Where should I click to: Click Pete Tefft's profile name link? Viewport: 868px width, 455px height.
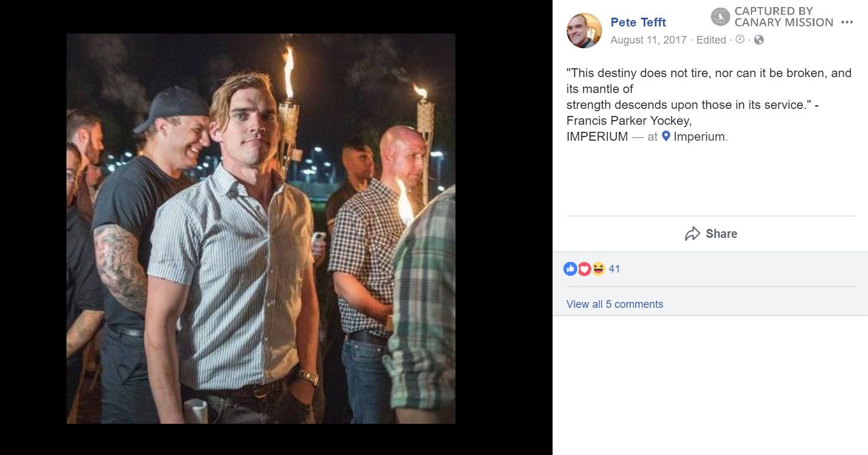[x=638, y=22]
